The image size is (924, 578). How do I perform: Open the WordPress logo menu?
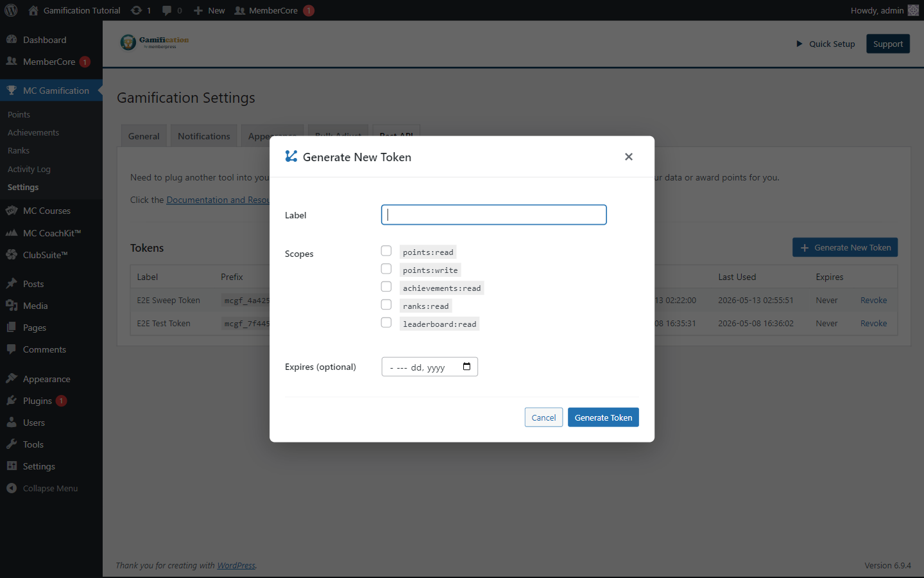coord(11,10)
